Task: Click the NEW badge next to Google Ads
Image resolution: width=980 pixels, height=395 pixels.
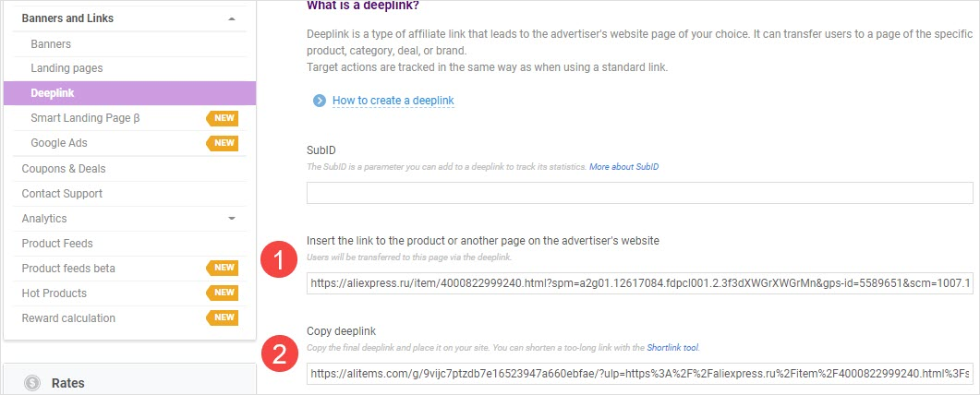Action: tap(224, 143)
